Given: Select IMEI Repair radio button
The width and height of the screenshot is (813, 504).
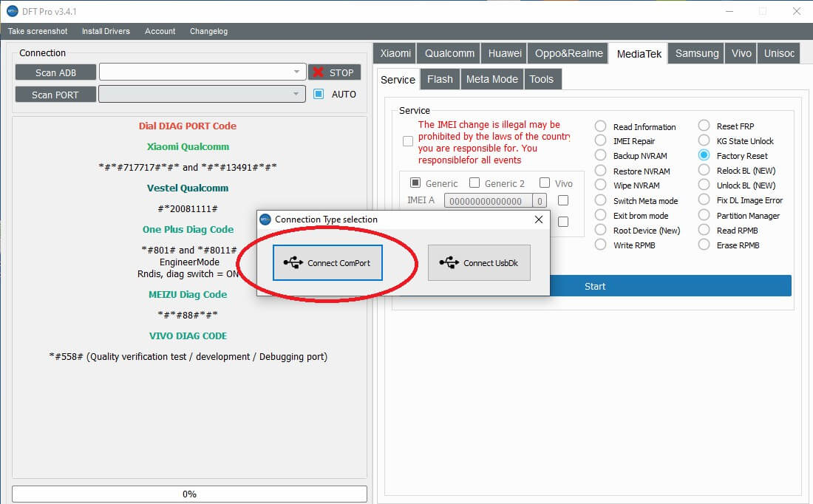Looking at the screenshot, I should 600,140.
